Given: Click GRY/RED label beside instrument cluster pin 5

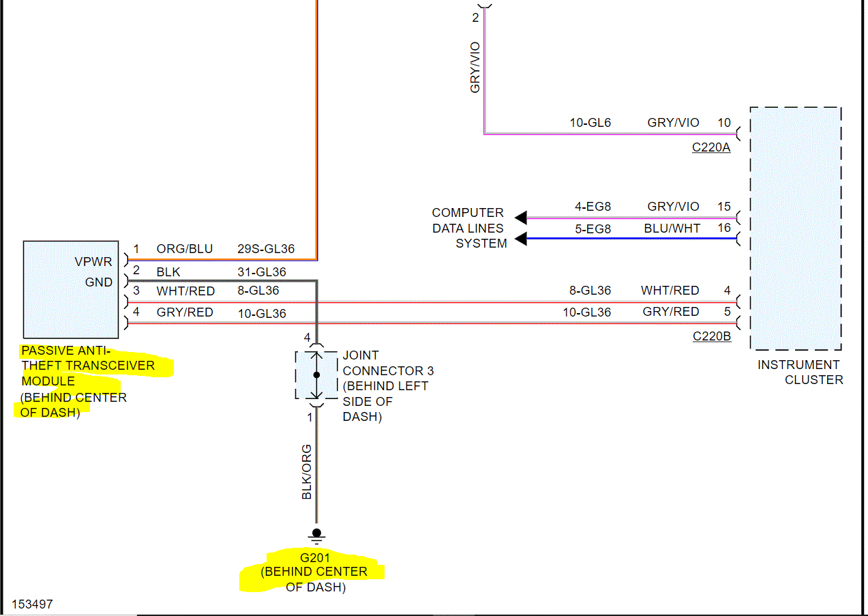Looking at the screenshot, I should pyautogui.click(x=671, y=312).
